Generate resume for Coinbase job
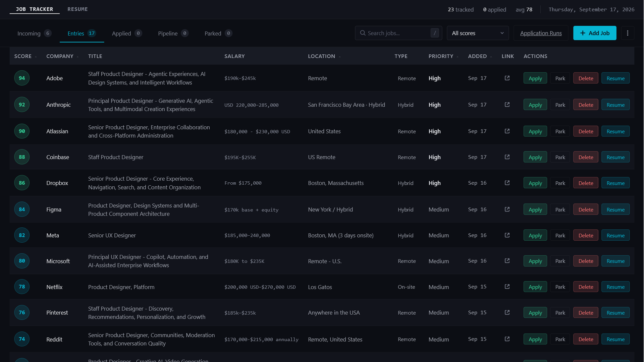Viewport: 644px width, 362px height. click(x=615, y=157)
